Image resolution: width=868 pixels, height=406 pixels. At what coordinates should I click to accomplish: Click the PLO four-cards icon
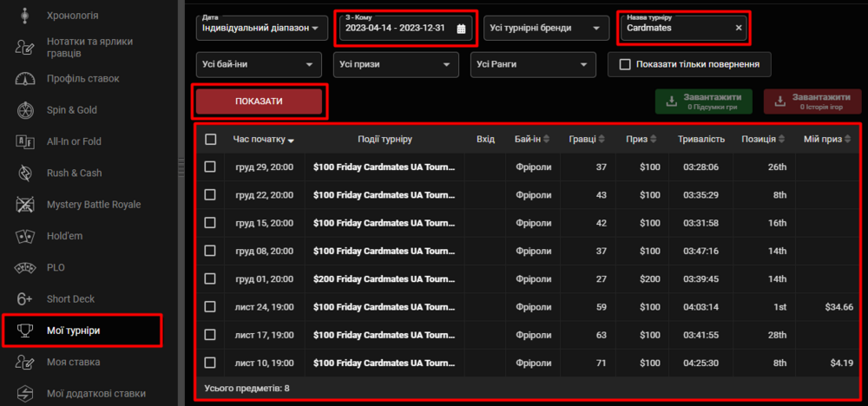point(24,268)
